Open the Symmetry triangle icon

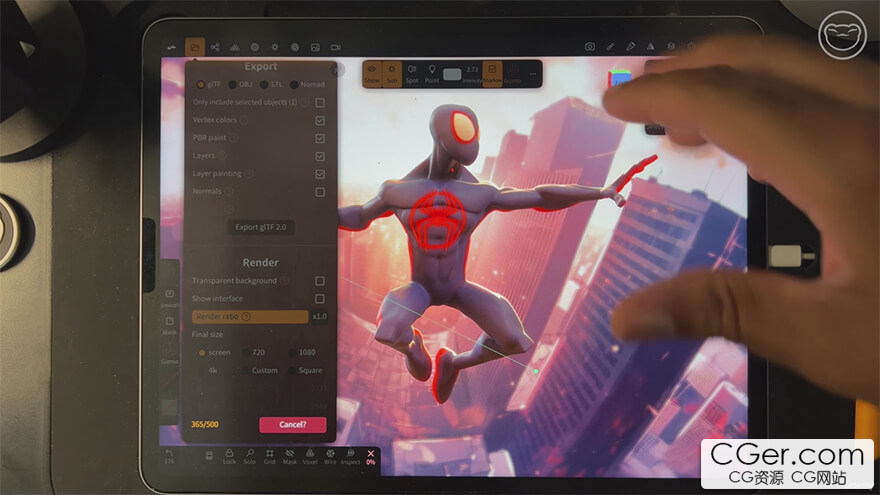(650, 47)
